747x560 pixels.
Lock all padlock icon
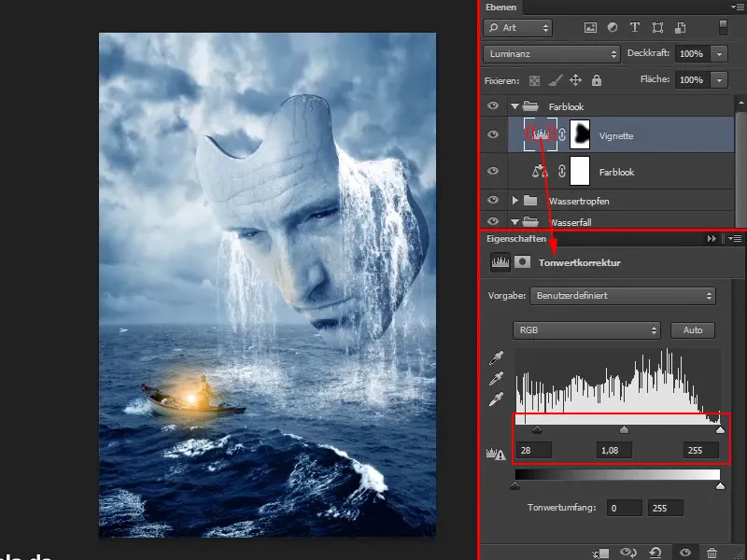(x=597, y=80)
